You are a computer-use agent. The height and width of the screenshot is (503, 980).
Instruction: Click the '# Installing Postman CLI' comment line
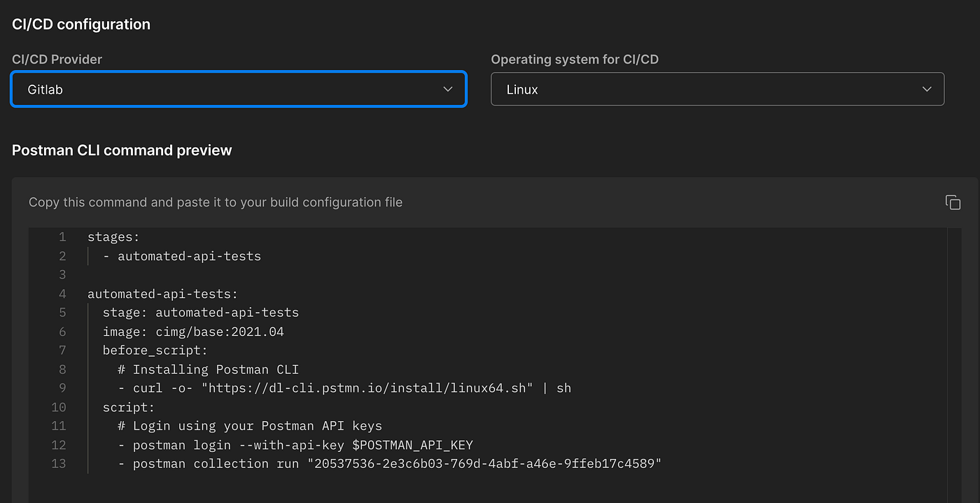[x=209, y=369]
